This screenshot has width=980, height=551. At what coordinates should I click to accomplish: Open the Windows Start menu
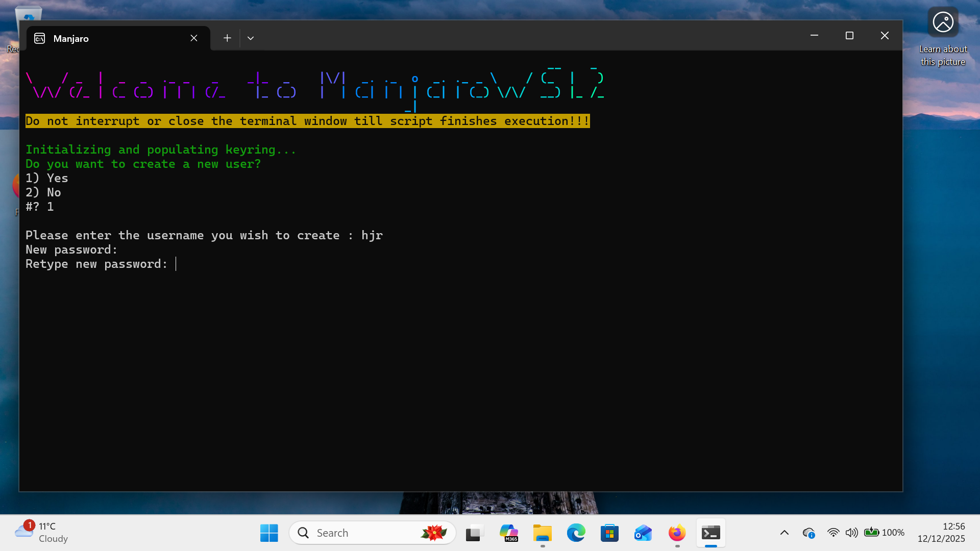pyautogui.click(x=269, y=533)
